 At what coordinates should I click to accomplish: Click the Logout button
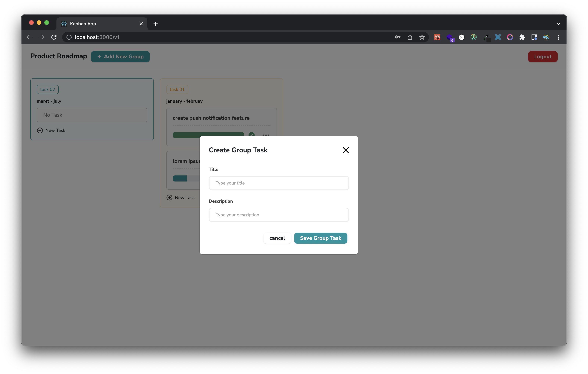[x=543, y=56]
